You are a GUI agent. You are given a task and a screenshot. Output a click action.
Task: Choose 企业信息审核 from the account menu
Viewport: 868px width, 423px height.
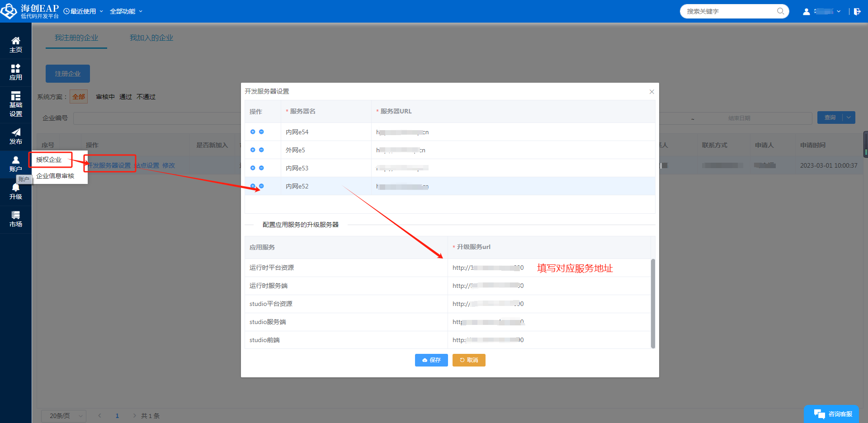click(55, 176)
